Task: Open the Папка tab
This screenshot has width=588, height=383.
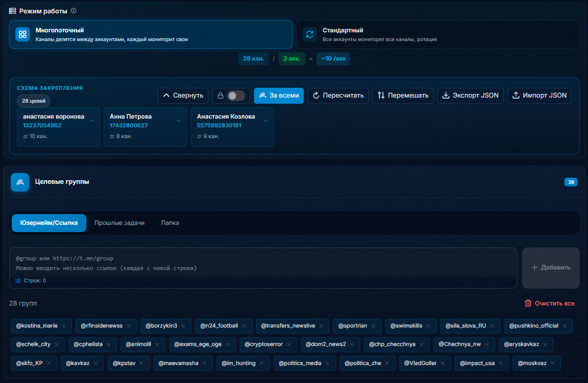Action: click(x=170, y=223)
